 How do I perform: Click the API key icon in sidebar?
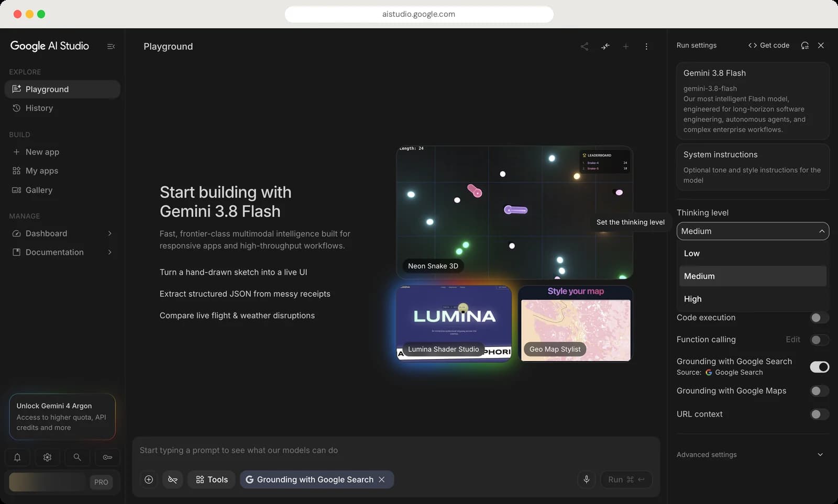[x=107, y=457]
